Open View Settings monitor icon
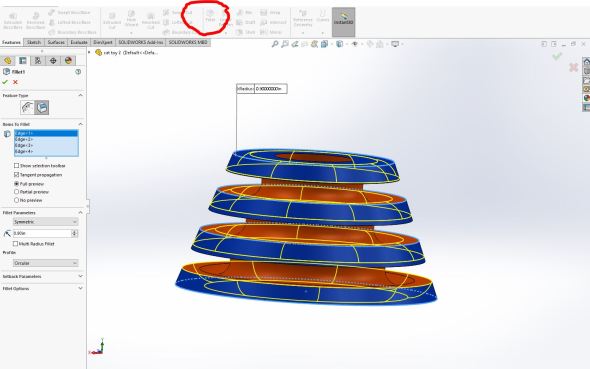The width and height of the screenshot is (590, 369). coord(395,44)
